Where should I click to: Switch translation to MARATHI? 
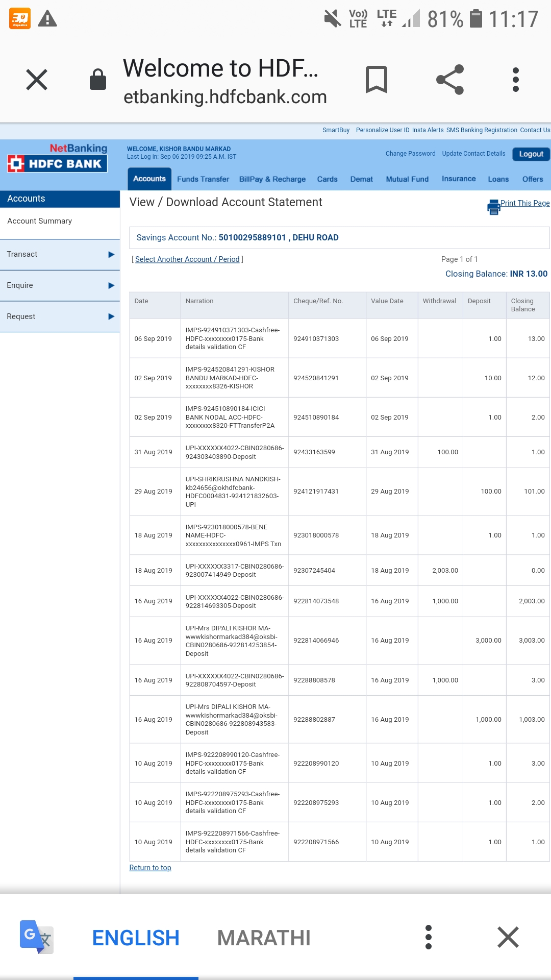(x=264, y=938)
